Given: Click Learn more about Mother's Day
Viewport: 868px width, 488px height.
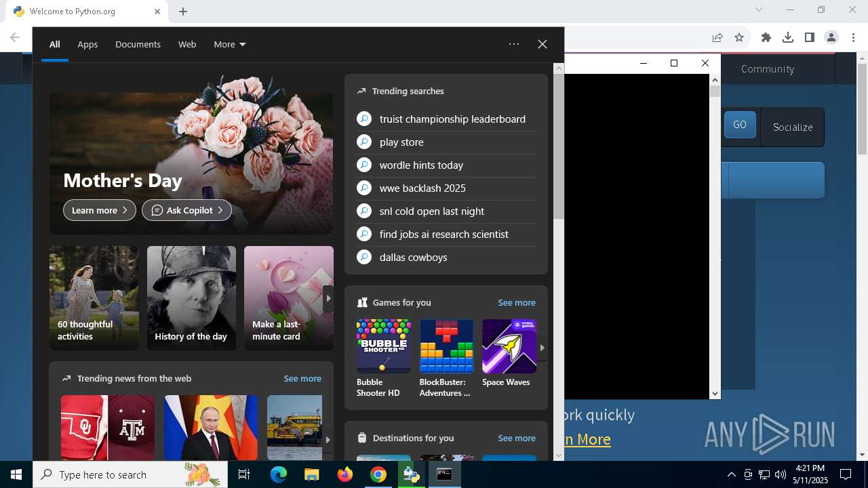Looking at the screenshot, I should pos(100,210).
